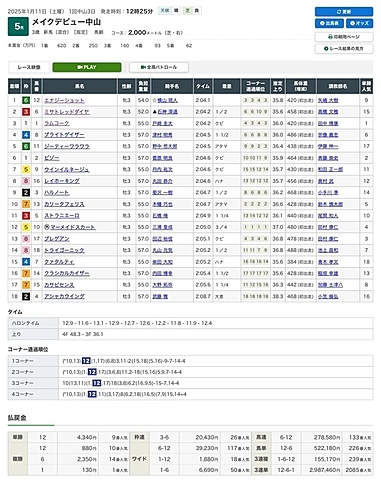Image resolution: width=381 pixels, height=480 pixels.
Task: Click the レース映像 label tab
Action: pos(29,67)
